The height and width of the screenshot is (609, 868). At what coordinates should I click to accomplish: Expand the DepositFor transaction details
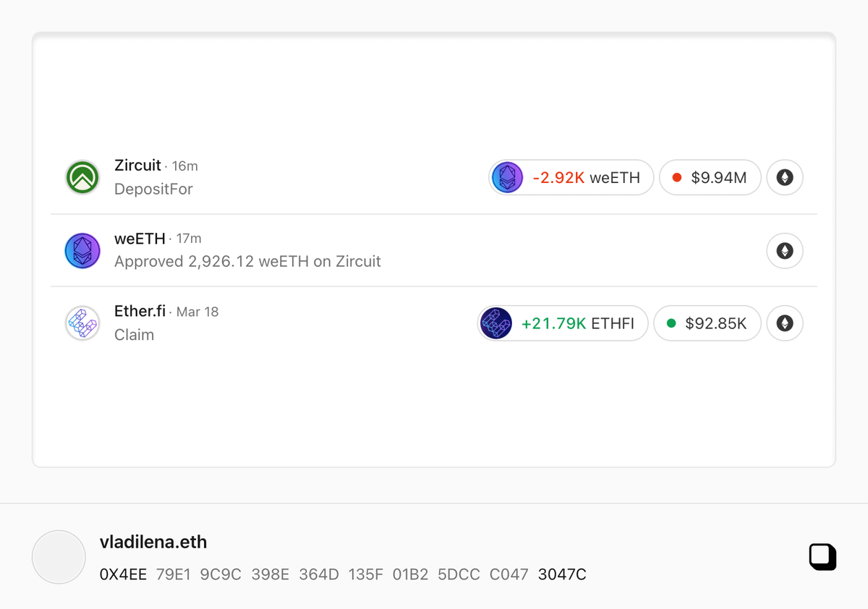point(153,189)
